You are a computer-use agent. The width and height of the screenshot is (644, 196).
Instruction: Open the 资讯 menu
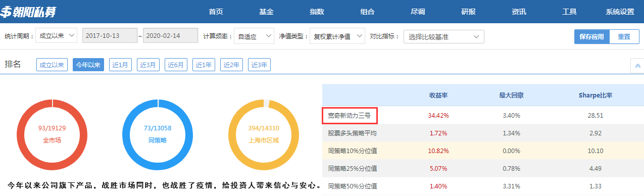(x=519, y=12)
